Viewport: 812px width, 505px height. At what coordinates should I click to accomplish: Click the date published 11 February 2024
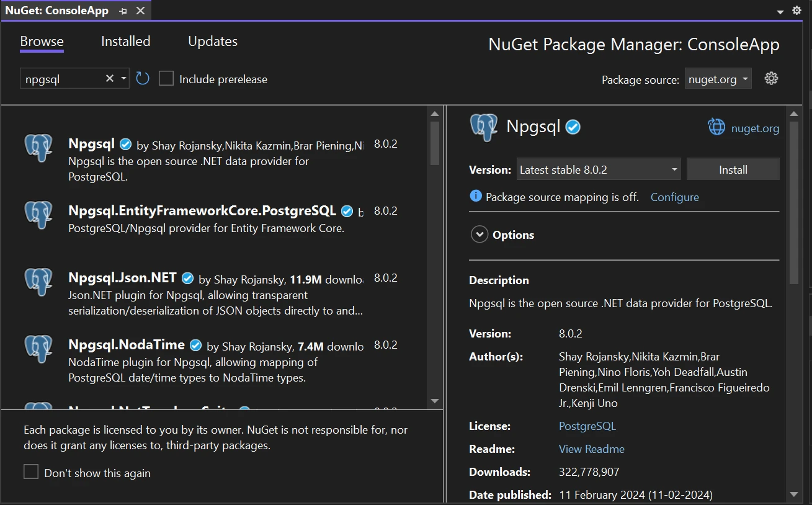pyautogui.click(x=636, y=495)
